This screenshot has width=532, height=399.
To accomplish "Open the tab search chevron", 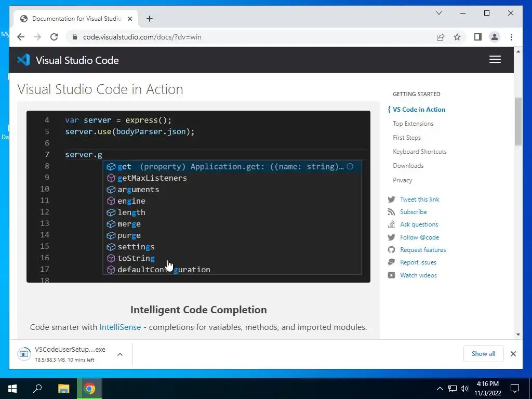I will (438, 13).
